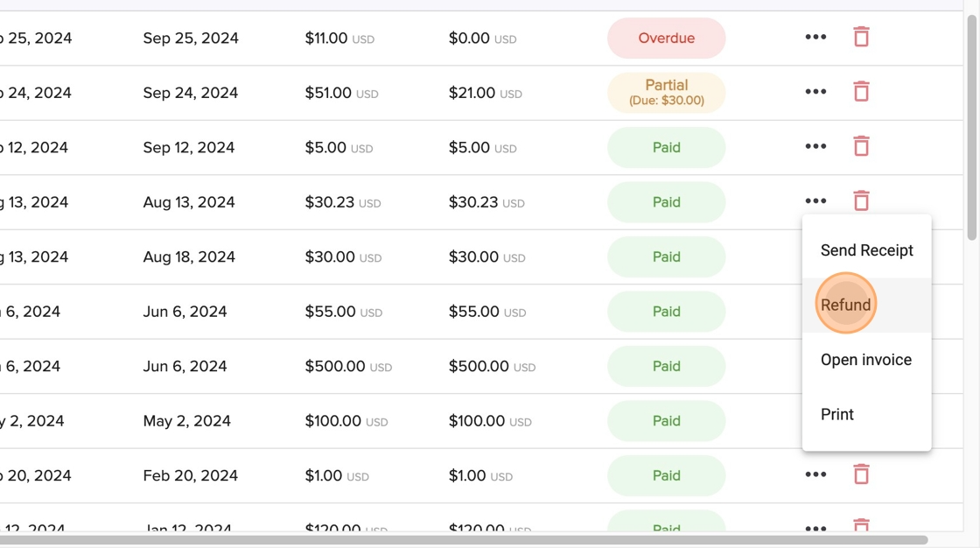Viewport: 980px width, 548px height.
Task: Choose Send Receipt from the menu
Action: point(866,250)
